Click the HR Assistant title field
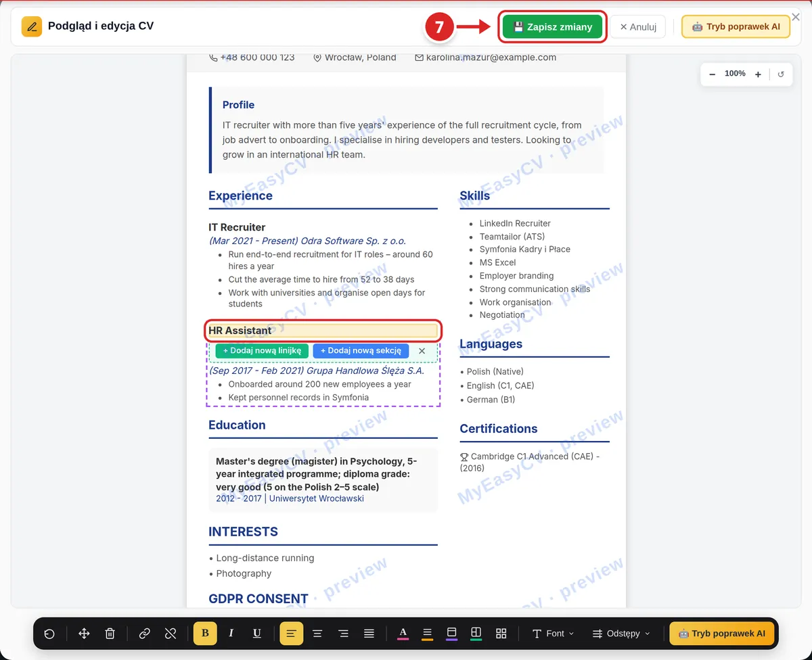The width and height of the screenshot is (812, 660). coord(323,331)
